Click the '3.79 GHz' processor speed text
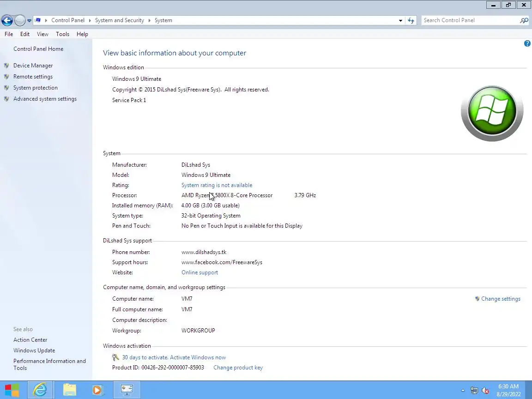The width and height of the screenshot is (532, 399). coord(305,195)
